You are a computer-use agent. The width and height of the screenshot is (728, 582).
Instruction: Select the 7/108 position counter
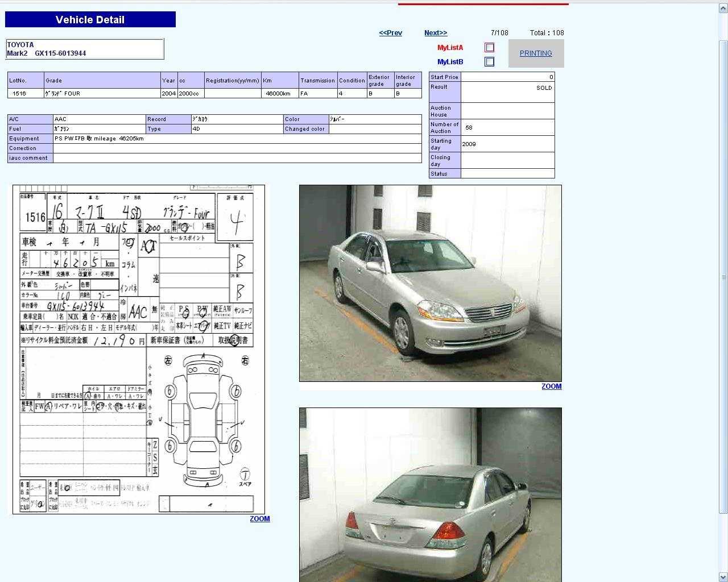499,33
